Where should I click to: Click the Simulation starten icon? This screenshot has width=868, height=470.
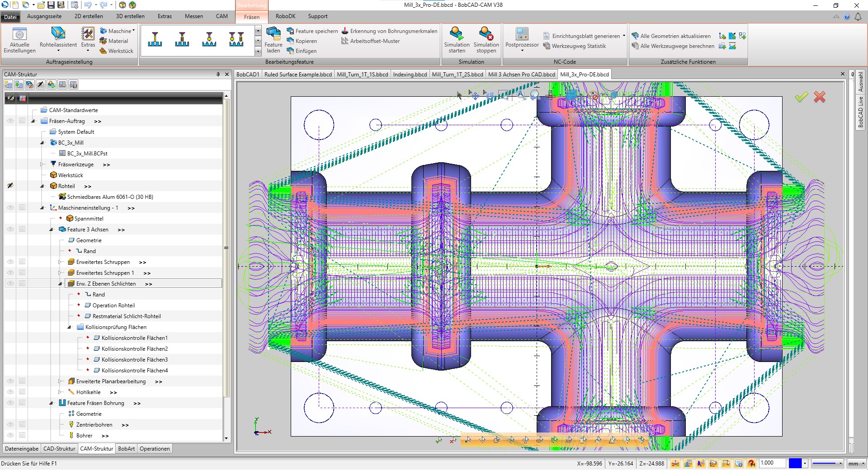tap(457, 40)
